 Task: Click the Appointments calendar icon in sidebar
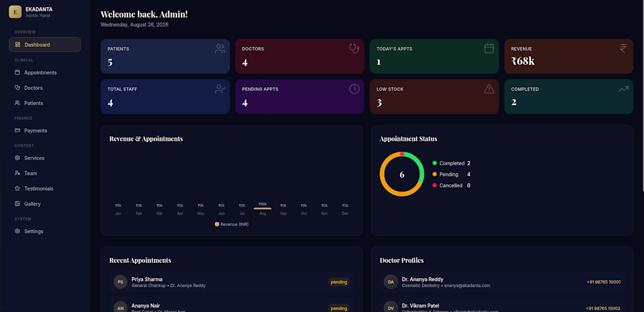[x=17, y=72]
